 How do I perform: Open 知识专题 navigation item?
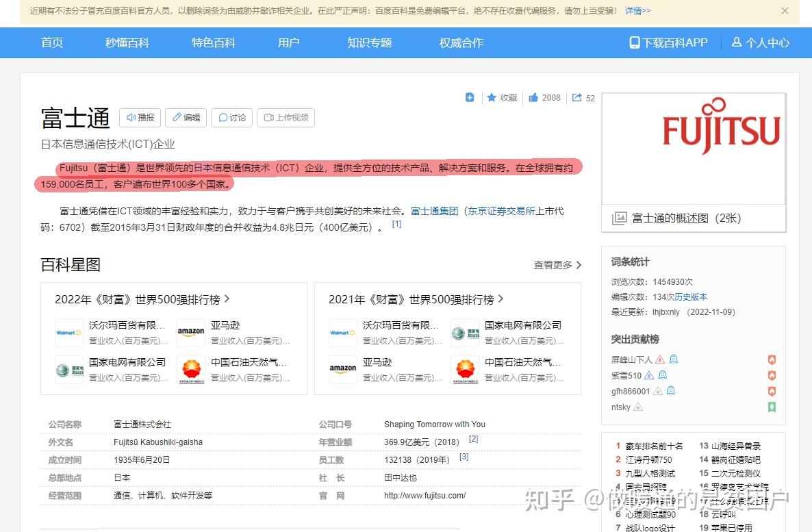pyautogui.click(x=369, y=42)
